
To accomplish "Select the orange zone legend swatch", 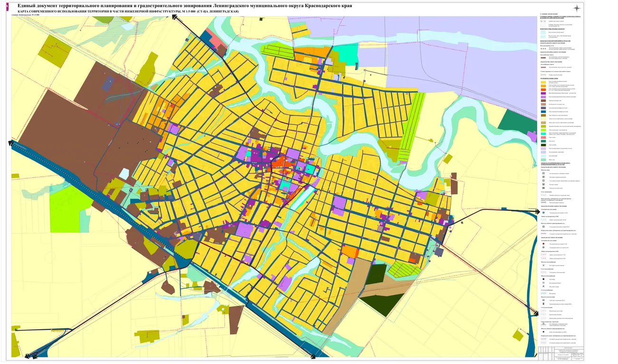I will point(543,86).
